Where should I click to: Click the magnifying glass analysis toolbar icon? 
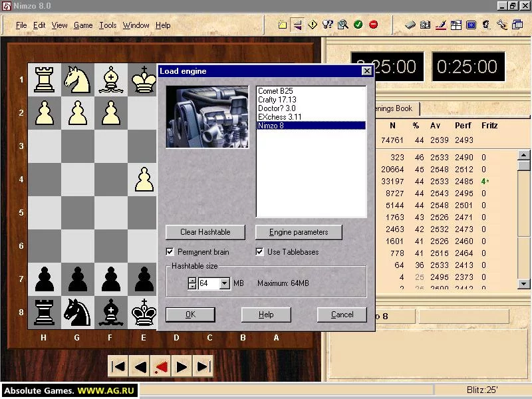pyautogui.click(x=343, y=25)
